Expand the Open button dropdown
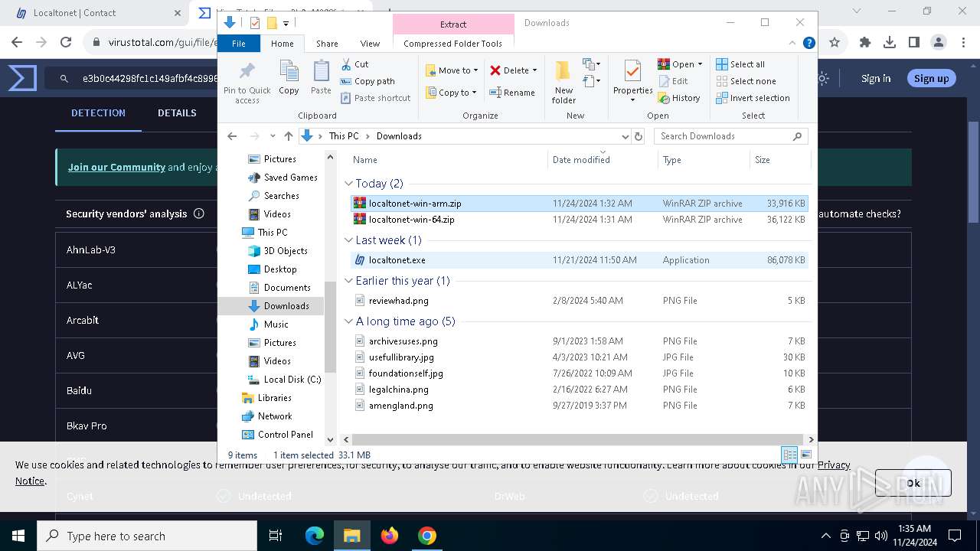 [x=700, y=64]
